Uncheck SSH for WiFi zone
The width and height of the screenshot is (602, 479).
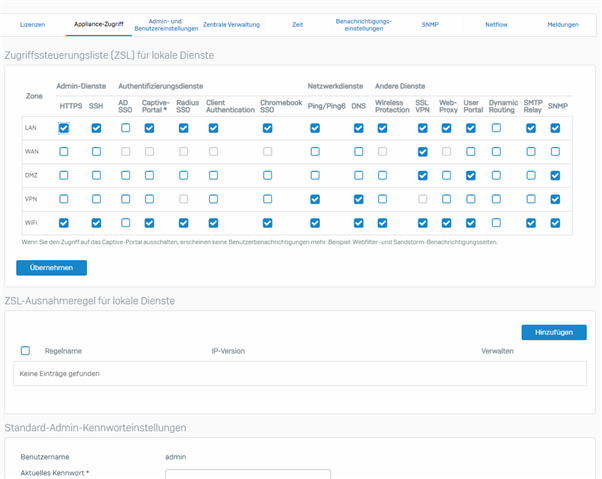[x=96, y=223]
